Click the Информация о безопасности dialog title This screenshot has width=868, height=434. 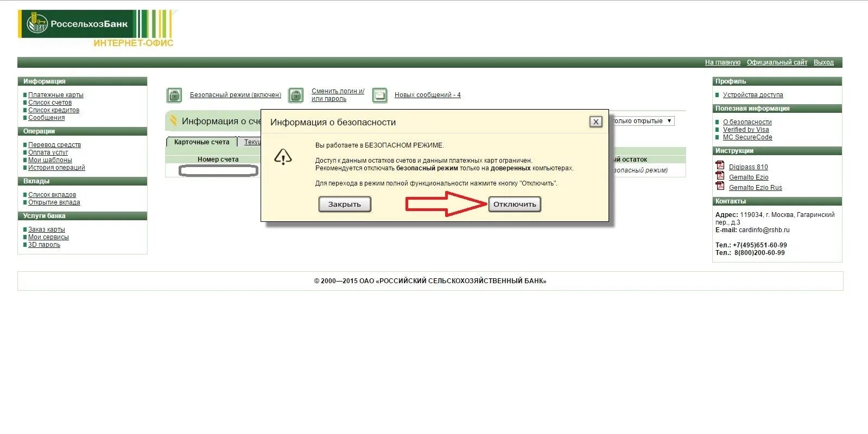tap(333, 123)
